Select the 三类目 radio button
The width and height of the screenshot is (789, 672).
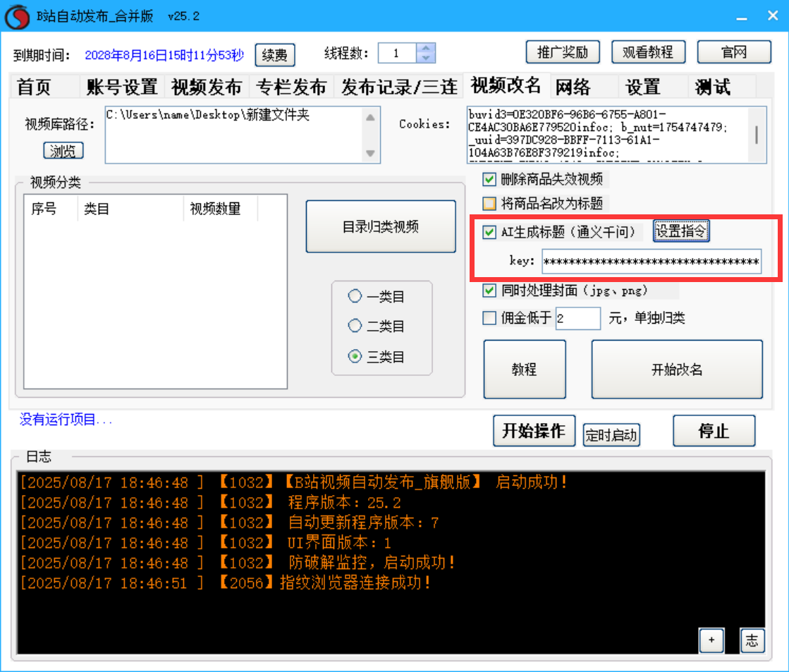tap(355, 356)
